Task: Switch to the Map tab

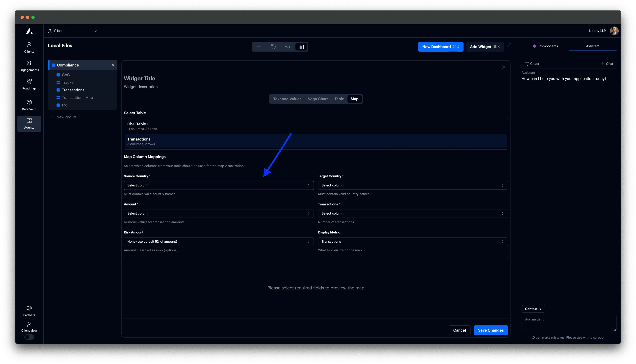Action: [354, 99]
